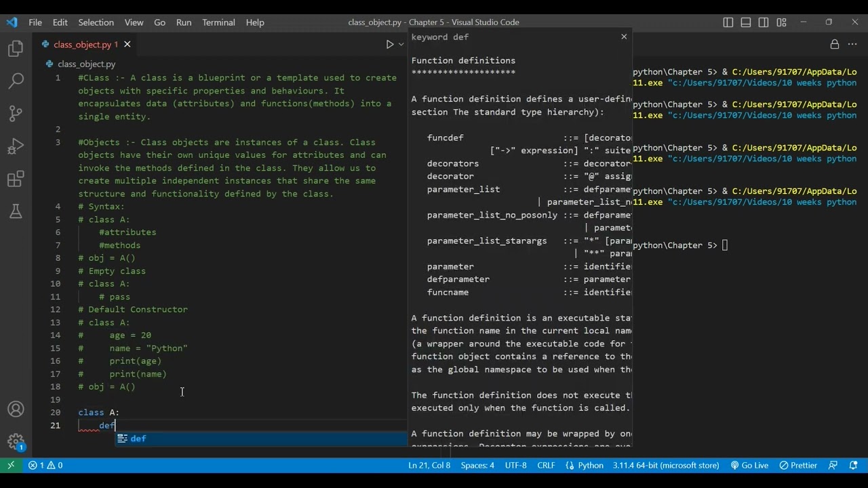The image size is (868, 488).
Task: Click the 'parameter_list_starargs' grammar line
Action: [487, 241]
